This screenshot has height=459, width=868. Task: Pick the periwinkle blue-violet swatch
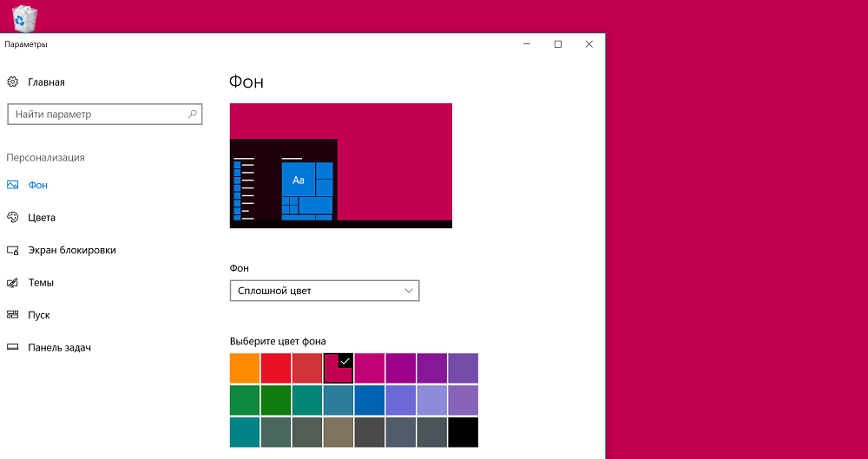click(x=400, y=400)
